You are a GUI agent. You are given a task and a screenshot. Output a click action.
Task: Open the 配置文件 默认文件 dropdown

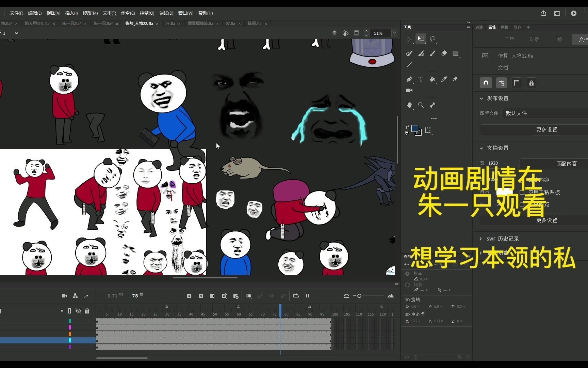point(545,113)
